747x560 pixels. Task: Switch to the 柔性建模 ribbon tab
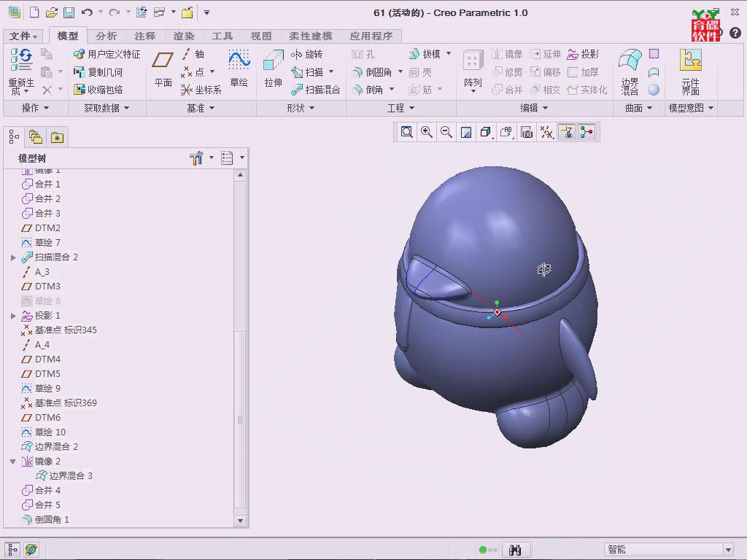(310, 36)
